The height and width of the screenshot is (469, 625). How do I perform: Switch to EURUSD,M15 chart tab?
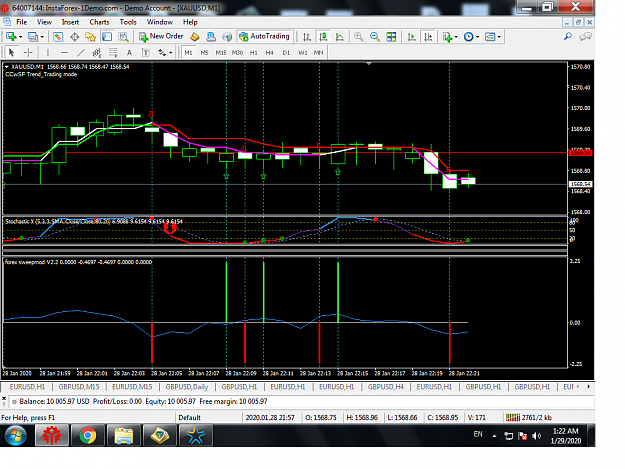pyautogui.click(x=132, y=387)
